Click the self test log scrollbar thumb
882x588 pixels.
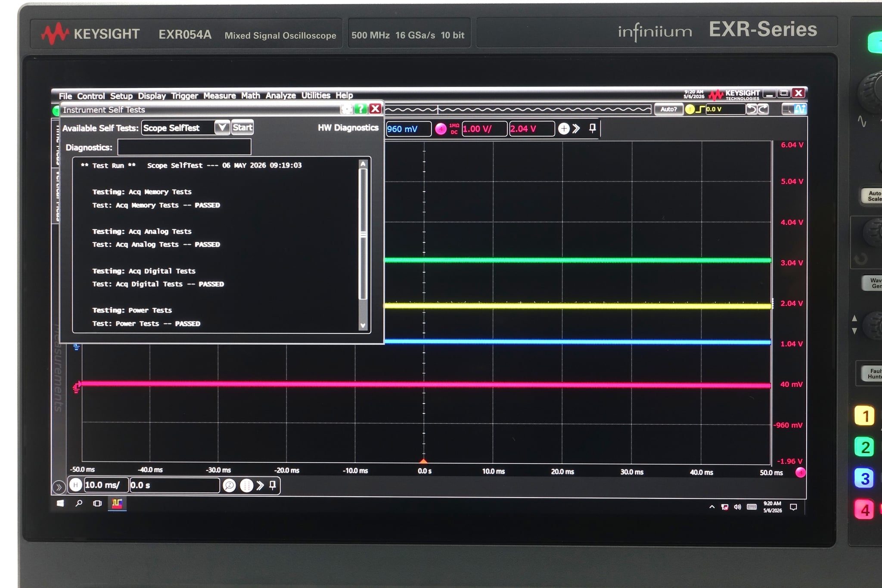363,234
